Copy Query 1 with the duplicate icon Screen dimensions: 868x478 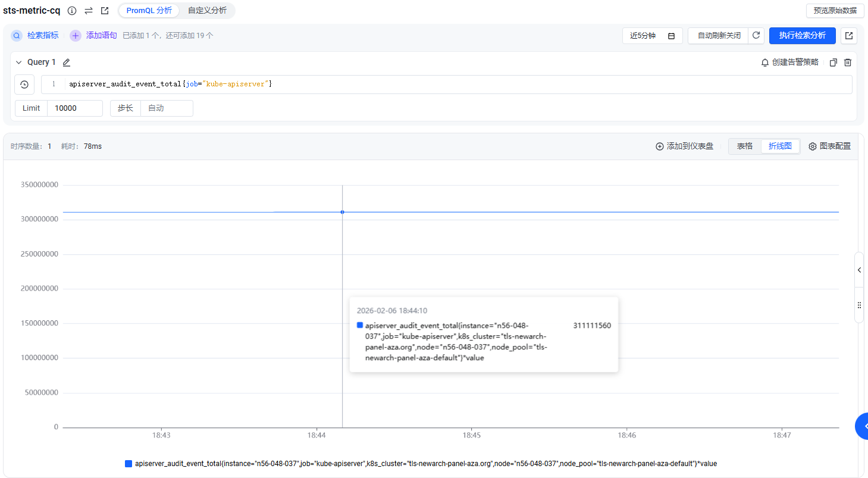833,63
